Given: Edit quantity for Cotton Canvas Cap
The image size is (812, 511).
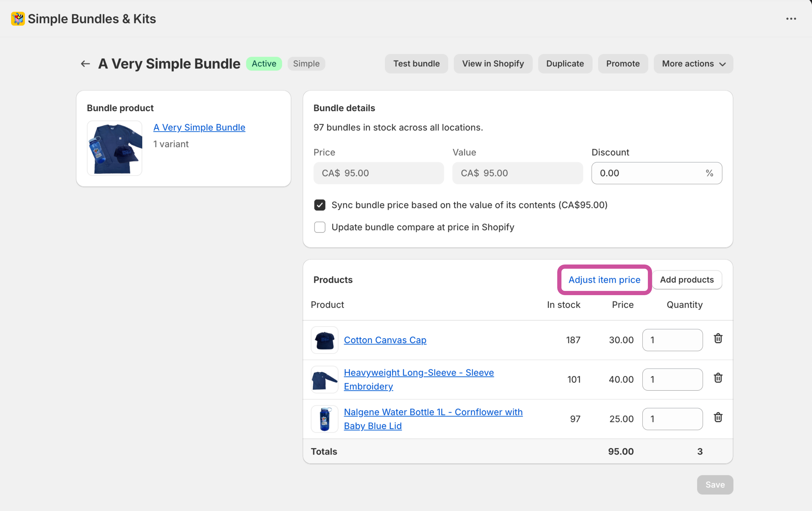Looking at the screenshot, I should click(x=672, y=340).
